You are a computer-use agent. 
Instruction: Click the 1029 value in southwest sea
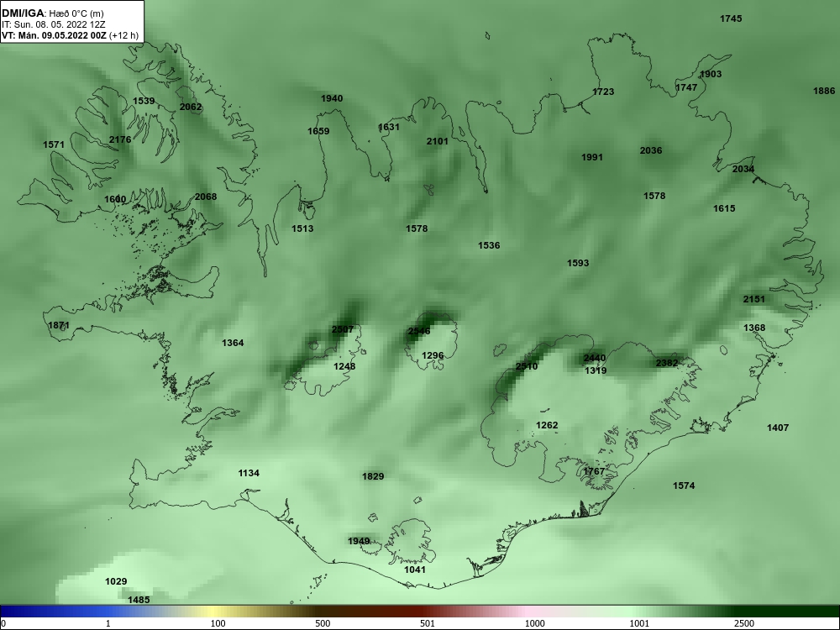point(116,581)
